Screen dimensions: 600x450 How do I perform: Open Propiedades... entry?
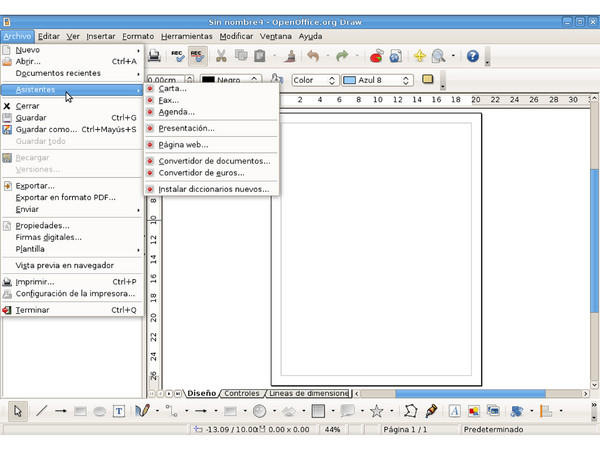click(72, 225)
